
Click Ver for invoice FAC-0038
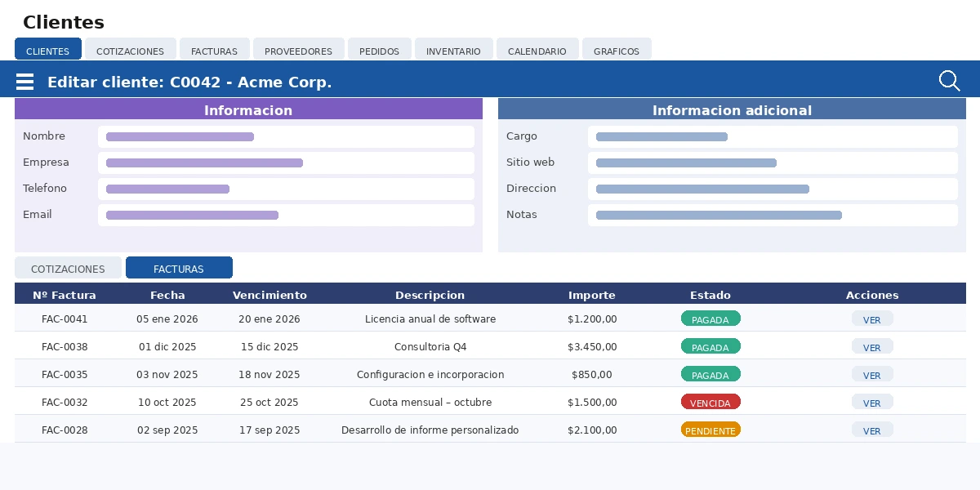(x=872, y=346)
